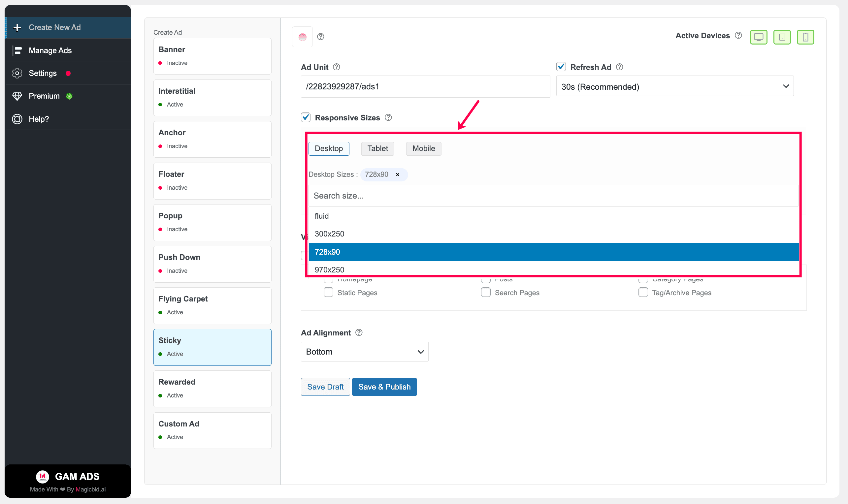The height and width of the screenshot is (504, 848).
Task: Open Manage Ads in the sidebar
Action: point(68,50)
